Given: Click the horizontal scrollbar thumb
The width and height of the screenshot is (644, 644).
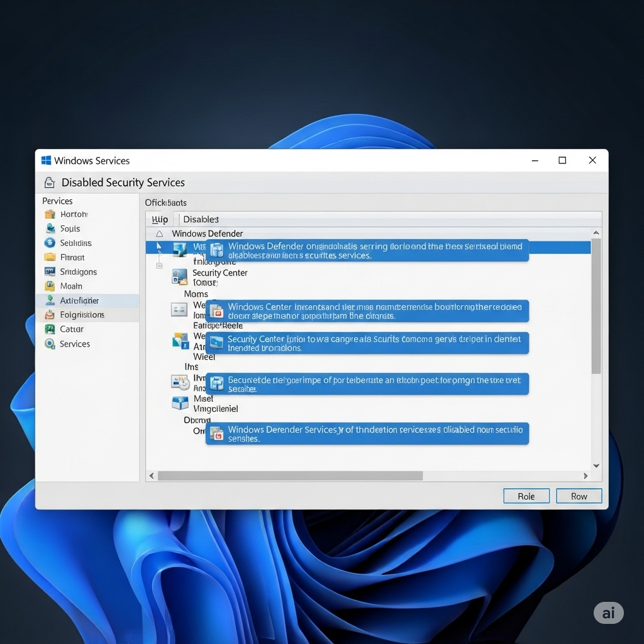Looking at the screenshot, I should tap(291, 475).
